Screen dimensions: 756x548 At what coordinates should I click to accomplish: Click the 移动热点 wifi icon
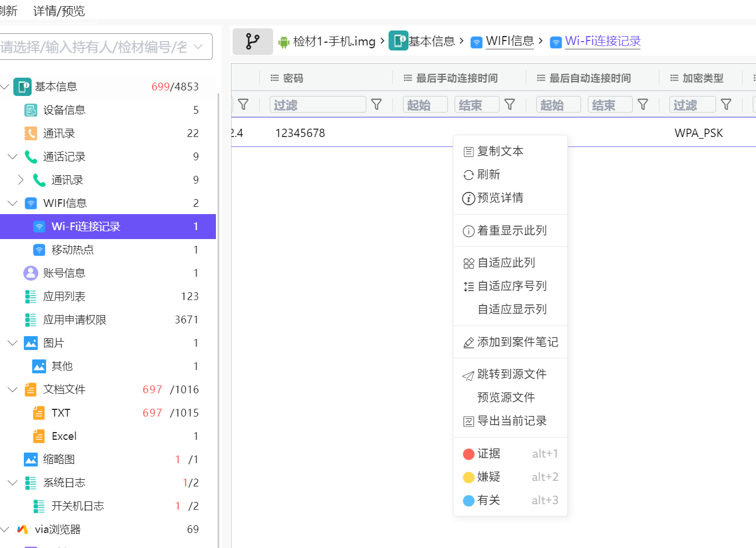coord(39,250)
